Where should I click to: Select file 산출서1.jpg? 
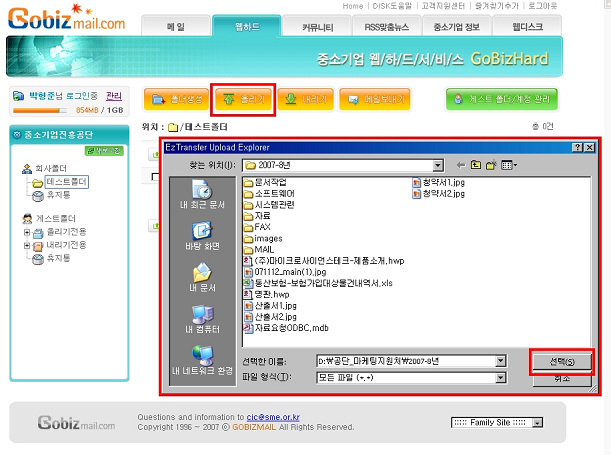coord(270,306)
